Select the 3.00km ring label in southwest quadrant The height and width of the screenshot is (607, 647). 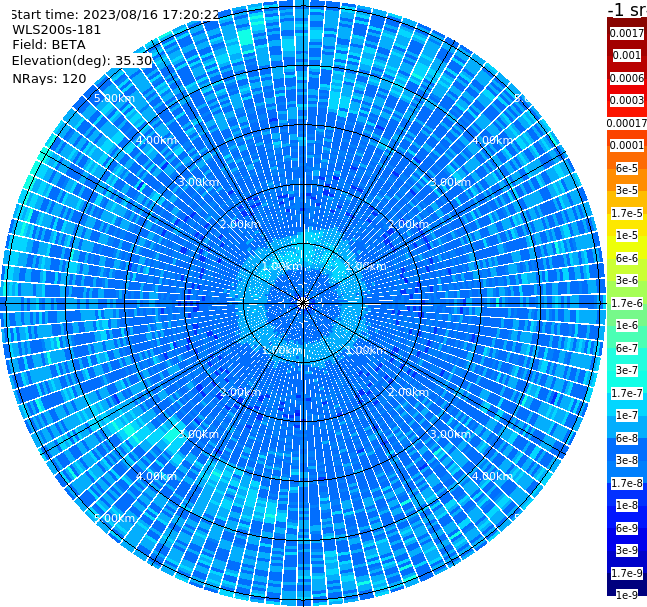click(x=198, y=434)
